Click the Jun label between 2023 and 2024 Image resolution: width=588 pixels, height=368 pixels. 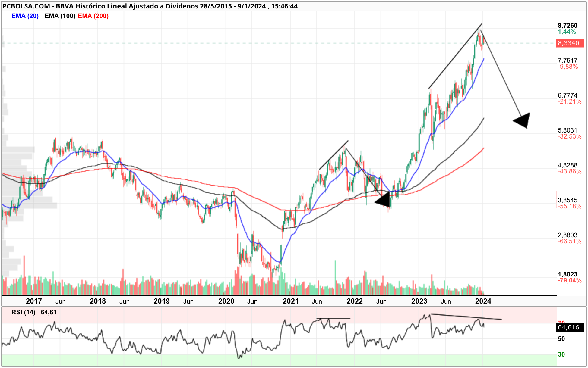pos(446,301)
